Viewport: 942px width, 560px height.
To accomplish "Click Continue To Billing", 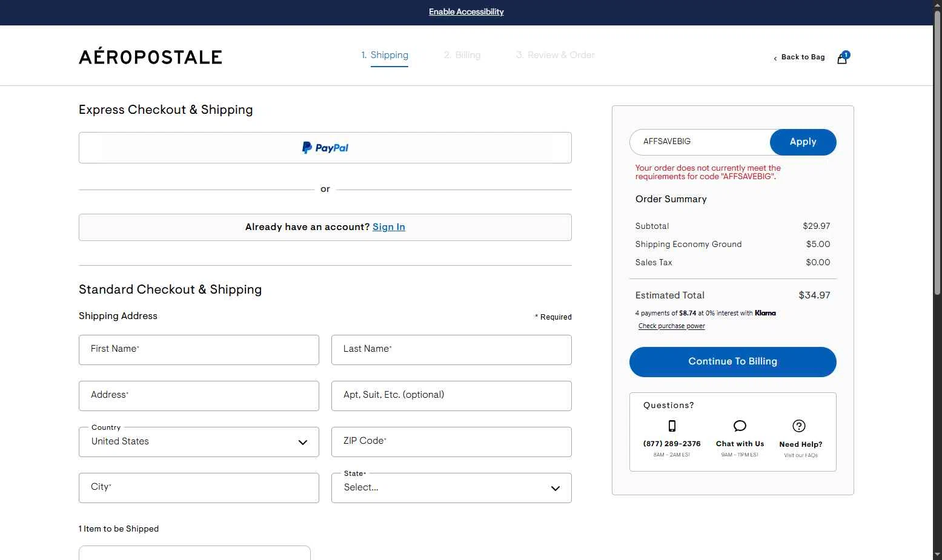I will click(733, 362).
